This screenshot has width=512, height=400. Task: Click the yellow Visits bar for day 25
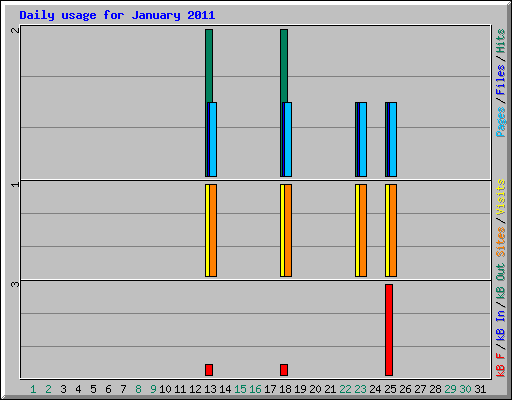pos(387,230)
